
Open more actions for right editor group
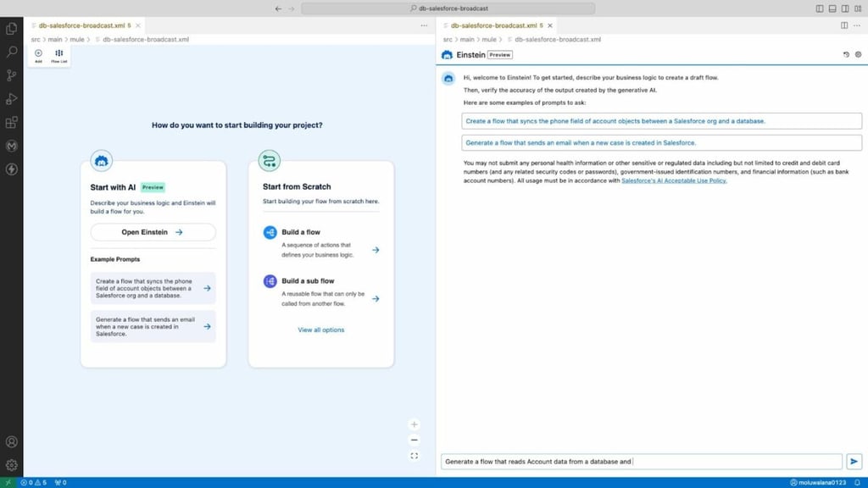[857, 25]
